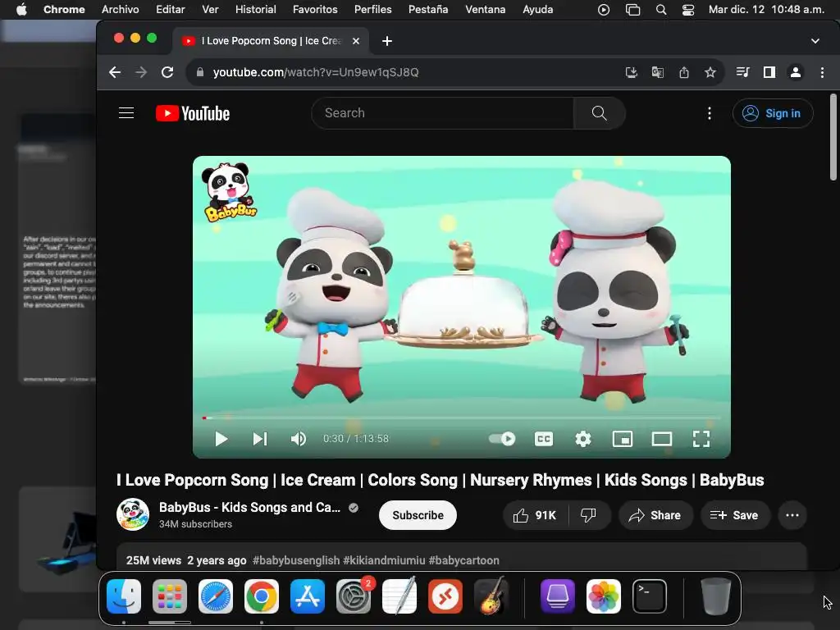Open Chrome three-dot menu

(x=822, y=72)
